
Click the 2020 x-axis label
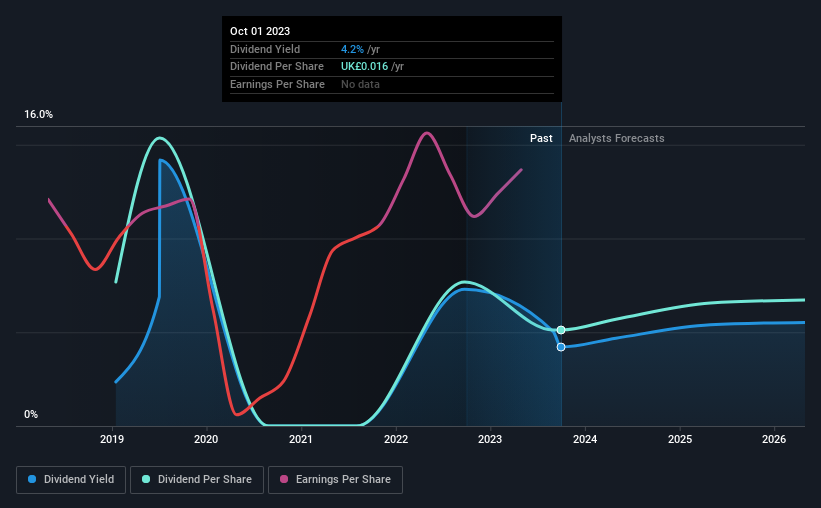[x=206, y=439]
